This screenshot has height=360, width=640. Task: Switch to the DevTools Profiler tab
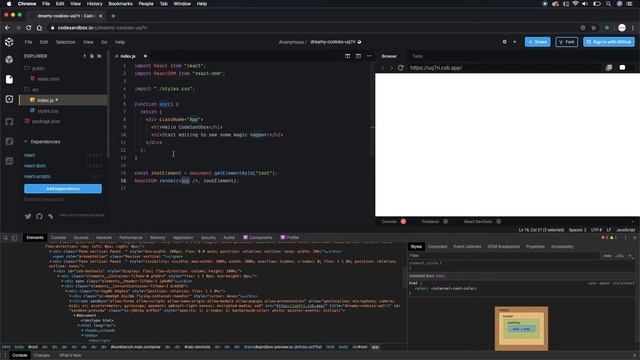(290, 238)
